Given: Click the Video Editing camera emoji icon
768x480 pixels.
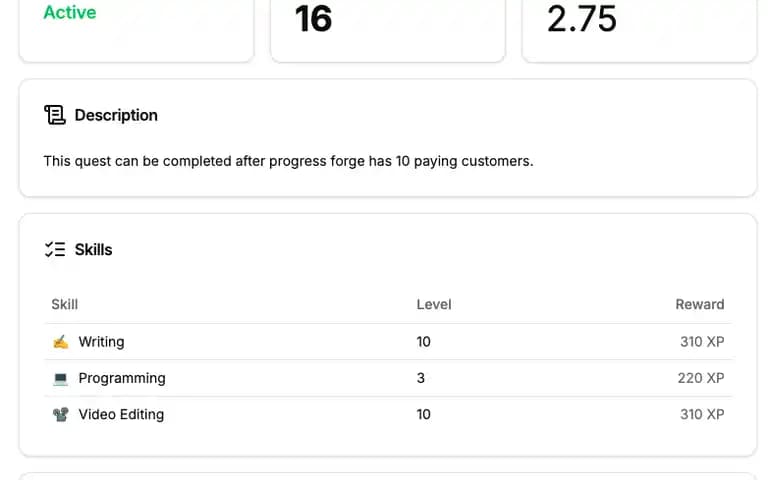Looking at the screenshot, I should coord(61,414).
